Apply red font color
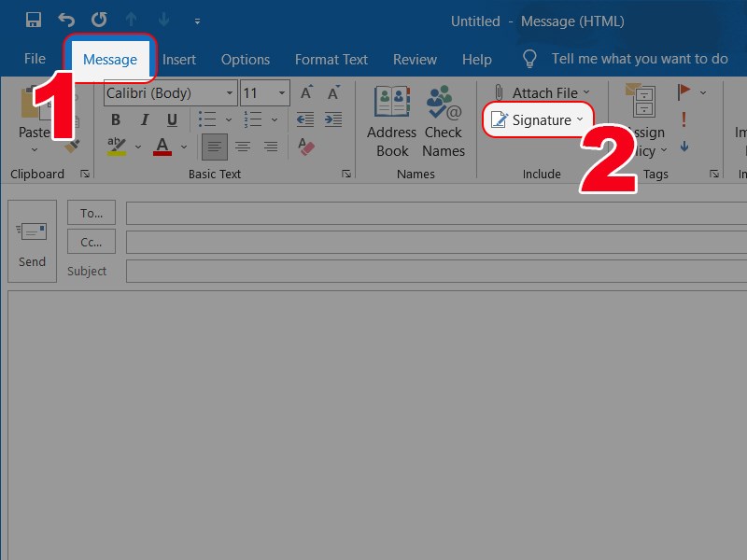Viewport: 747px width, 560px height. tap(162, 147)
